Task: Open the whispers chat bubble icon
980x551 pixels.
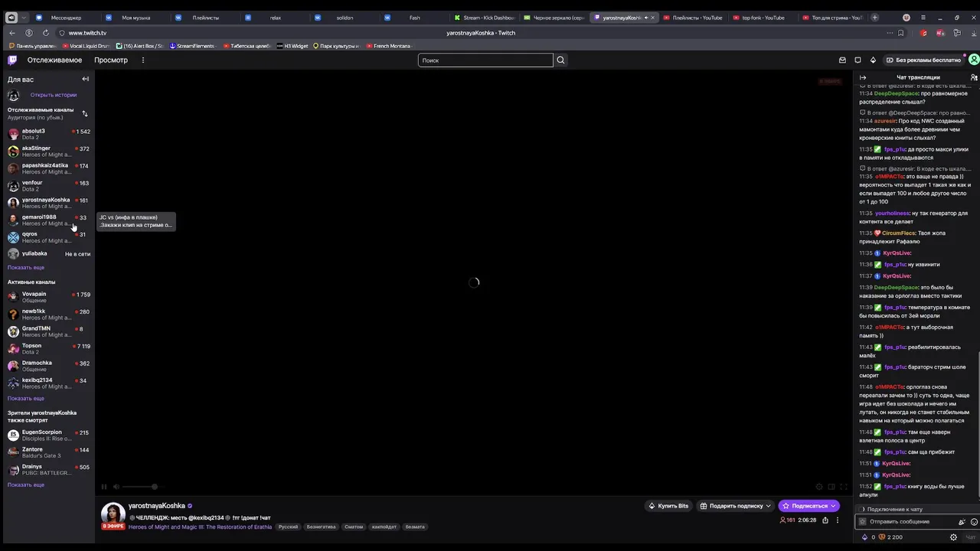Action: click(857, 60)
